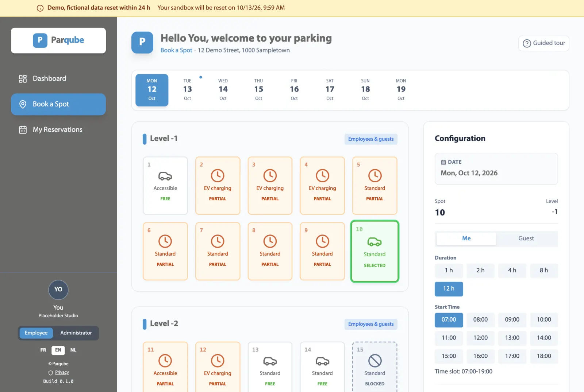The image size is (584, 392).
Task: Click the Level -1 Employees & guests badge
Action: (x=371, y=139)
